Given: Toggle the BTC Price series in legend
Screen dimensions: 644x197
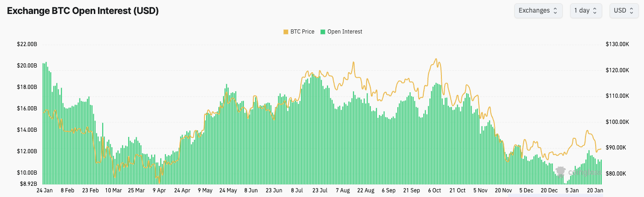Looking at the screenshot, I should (x=302, y=32).
